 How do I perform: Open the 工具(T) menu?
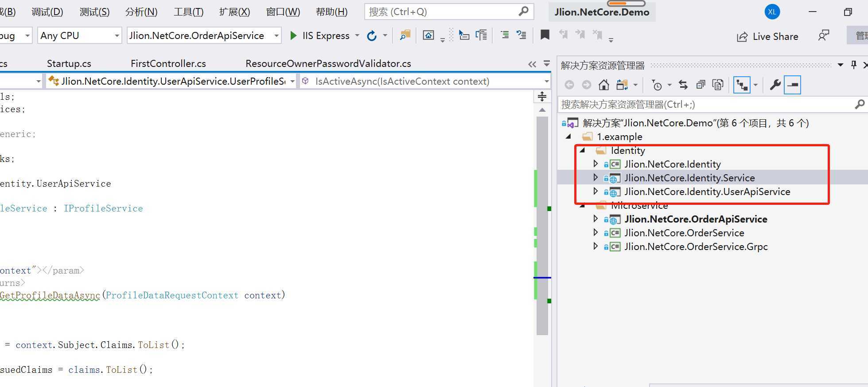click(188, 12)
